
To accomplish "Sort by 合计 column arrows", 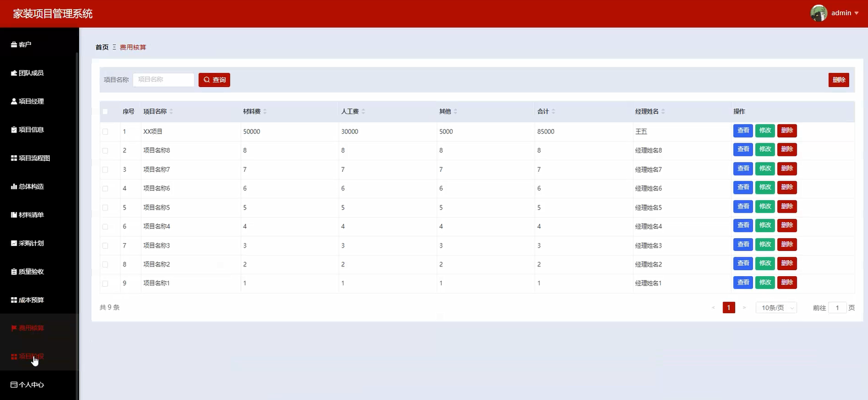I will [553, 112].
